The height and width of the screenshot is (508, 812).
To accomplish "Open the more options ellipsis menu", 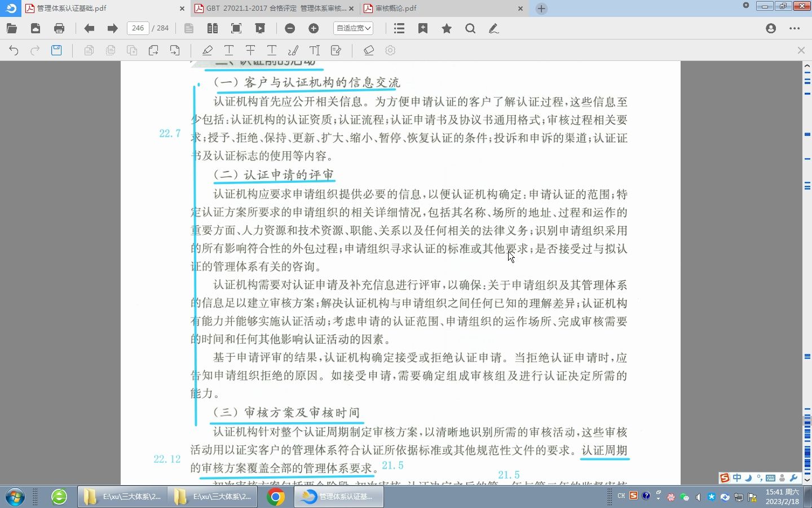I will pyautogui.click(x=795, y=28).
